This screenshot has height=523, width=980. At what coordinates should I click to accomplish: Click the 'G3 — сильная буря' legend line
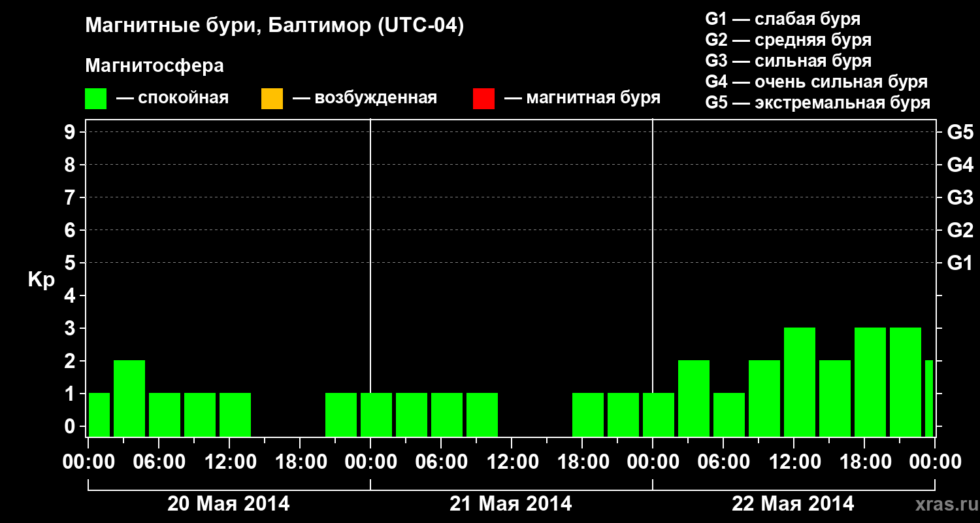click(x=788, y=61)
